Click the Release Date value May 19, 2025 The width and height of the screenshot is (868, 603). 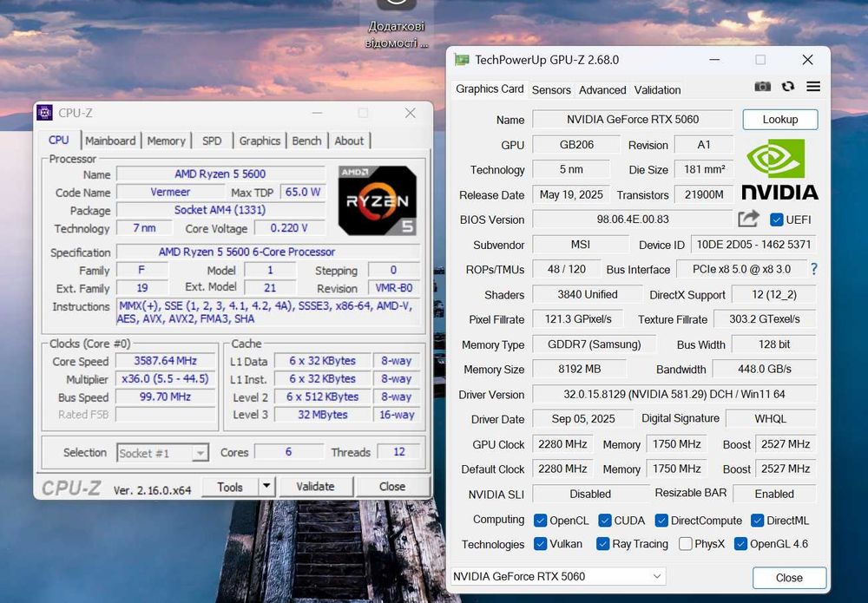point(571,194)
